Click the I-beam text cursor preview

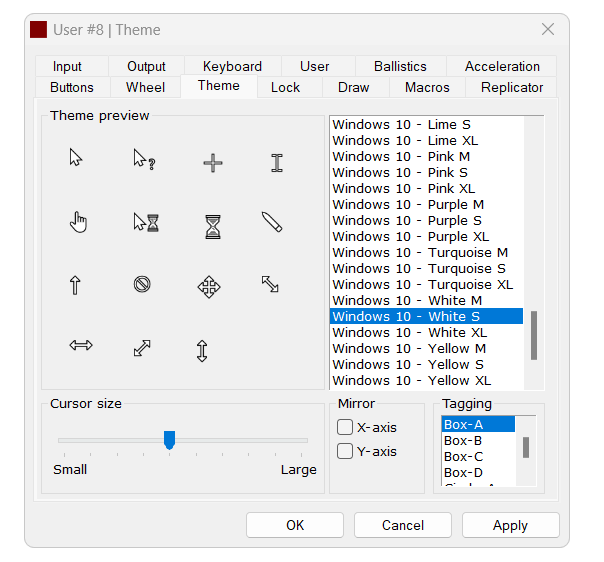[x=277, y=163]
